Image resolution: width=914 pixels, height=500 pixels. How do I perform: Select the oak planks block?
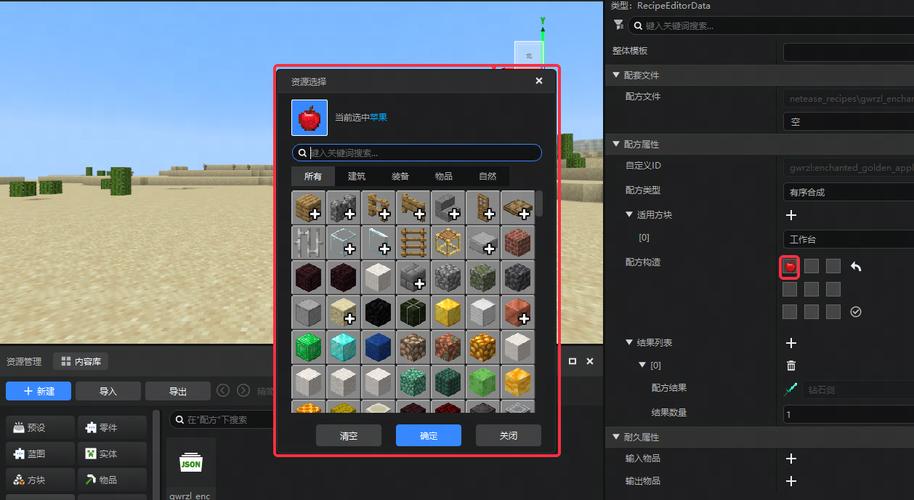pos(308,207)
